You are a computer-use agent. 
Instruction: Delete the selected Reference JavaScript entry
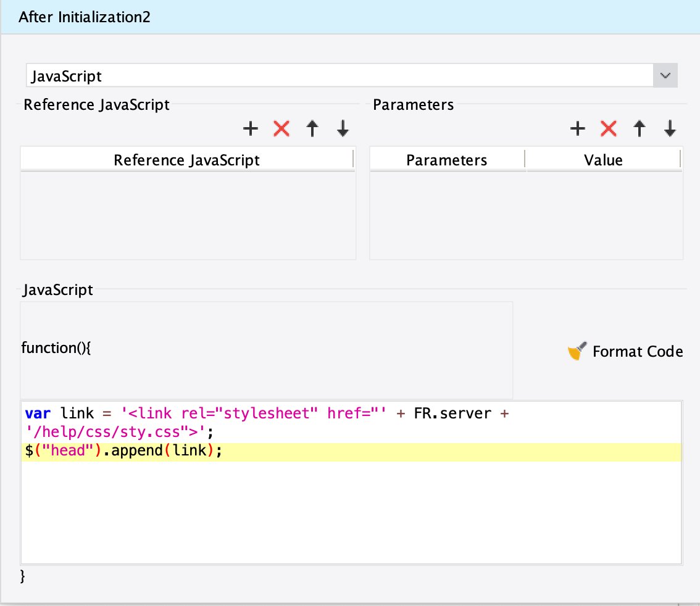point(281,128)
